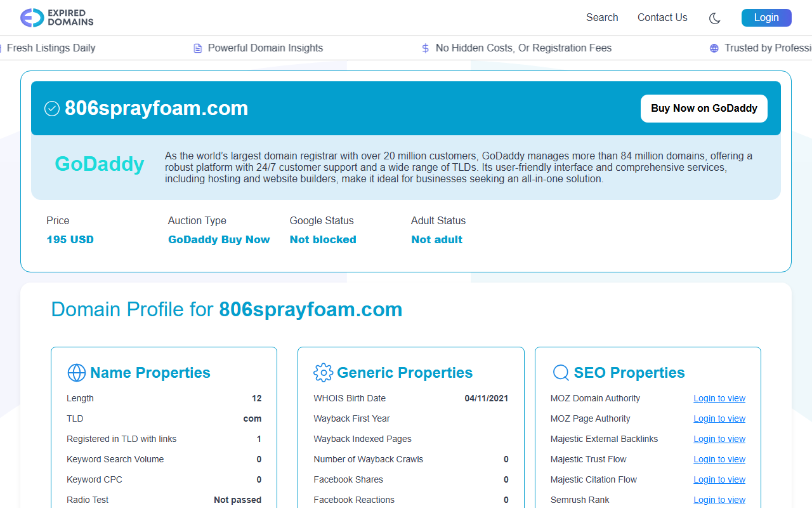Click the Facebook Shares label

pos(348,479)
